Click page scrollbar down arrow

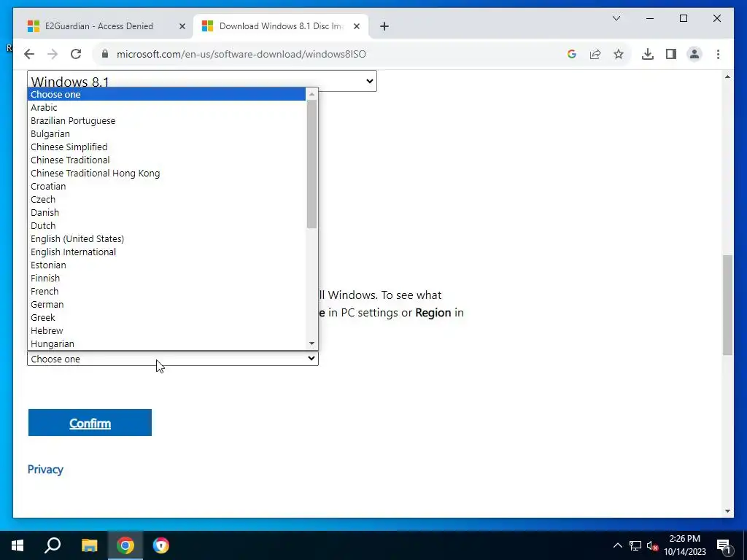coord(727,511)
